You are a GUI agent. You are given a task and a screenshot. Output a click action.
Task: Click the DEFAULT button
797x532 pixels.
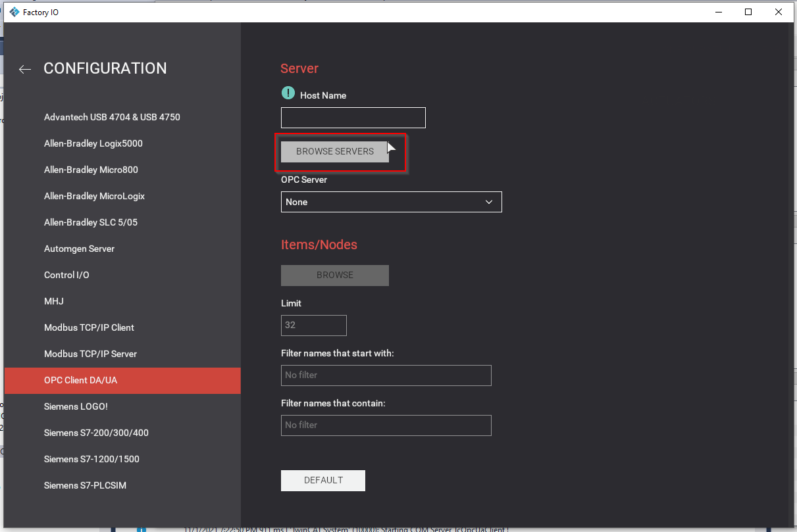point(323,481)
